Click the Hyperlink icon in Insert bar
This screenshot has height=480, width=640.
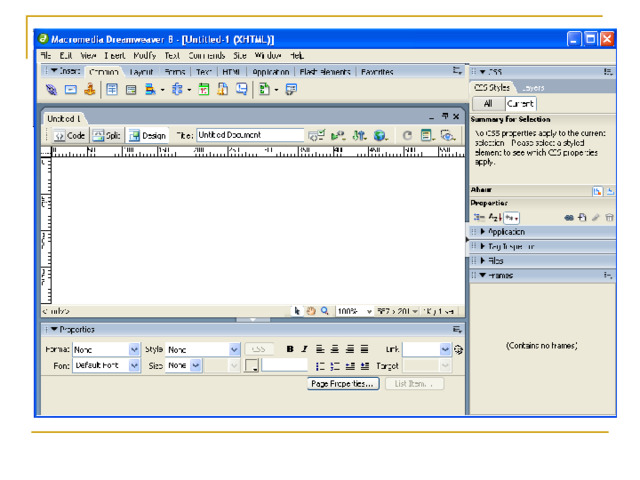(x=51, y=89)
